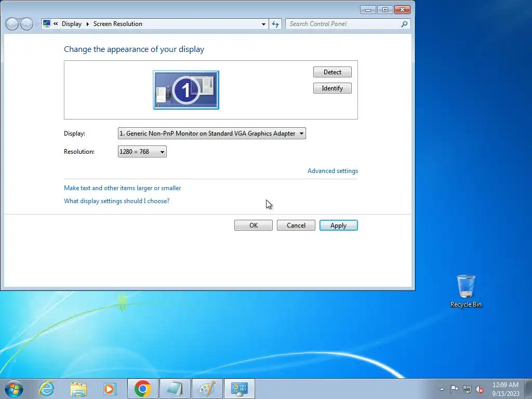
Task: Click the double chevron in address bar
Action: click(x=56, y=24)
